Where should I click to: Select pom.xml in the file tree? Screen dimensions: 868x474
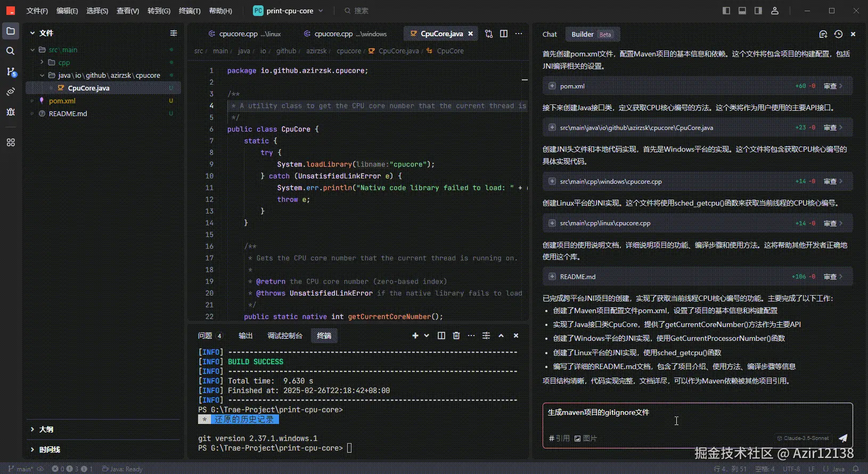point(103,101)
